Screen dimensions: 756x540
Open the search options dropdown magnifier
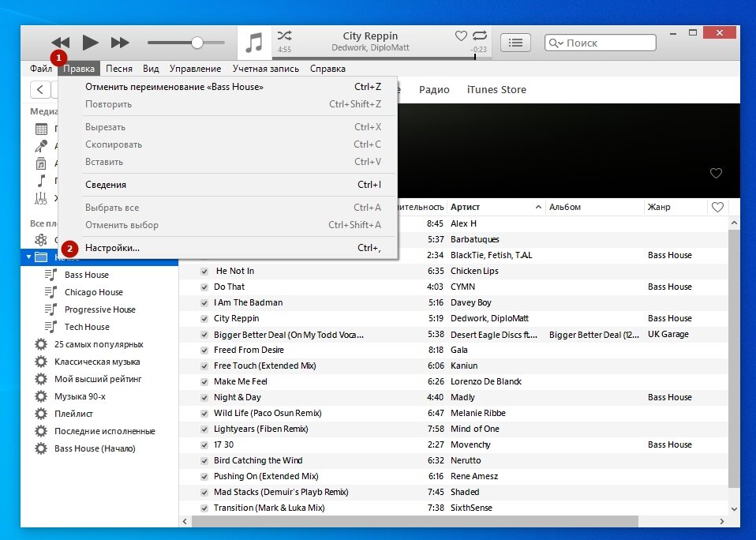click(556, 43)
